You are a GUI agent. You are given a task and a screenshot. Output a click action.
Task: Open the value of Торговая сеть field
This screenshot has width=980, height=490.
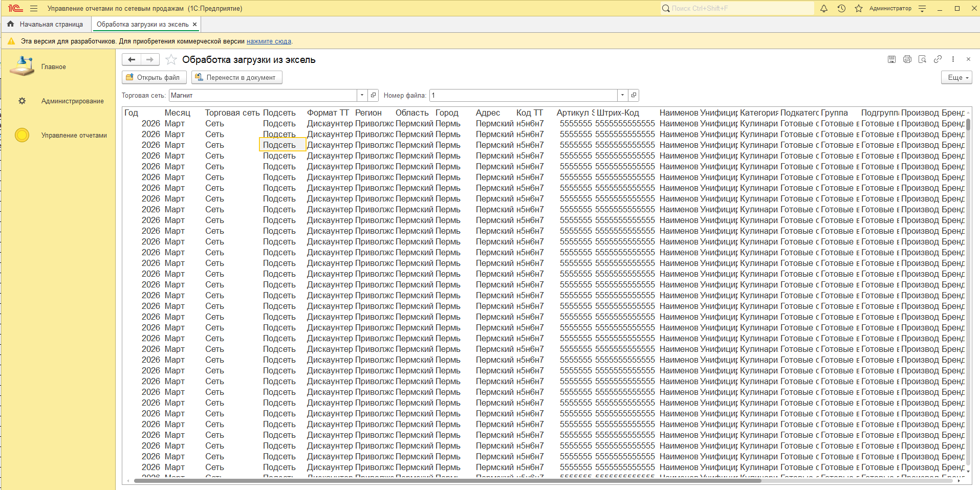(x=374, y=95)
